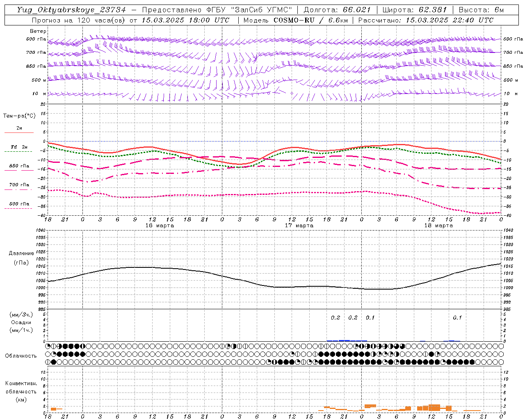Select the Долгота: 66.021 header value

tap(337, 10)
